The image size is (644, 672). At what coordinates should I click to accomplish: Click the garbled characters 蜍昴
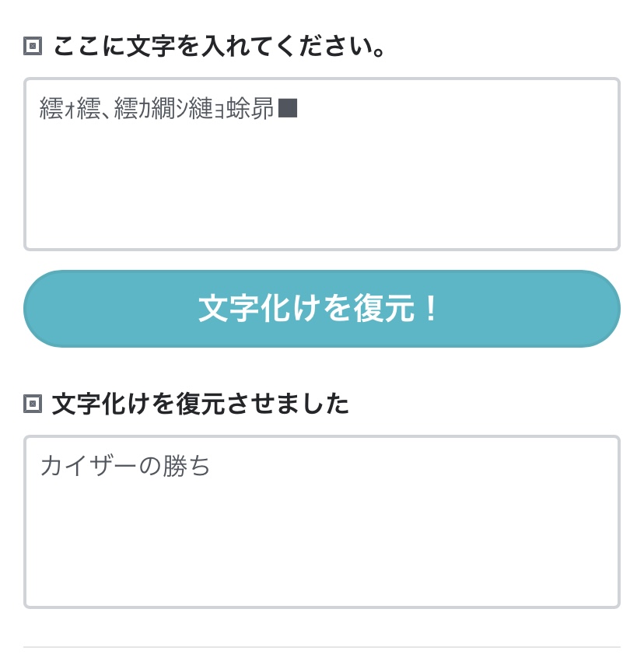click(x=250, y=108)
